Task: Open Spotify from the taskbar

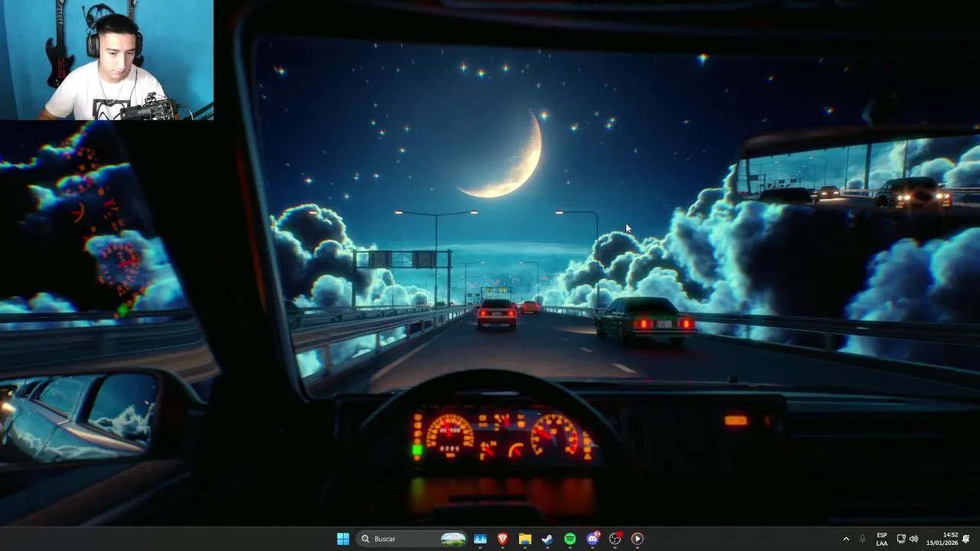Action: [x=570, y=539]
